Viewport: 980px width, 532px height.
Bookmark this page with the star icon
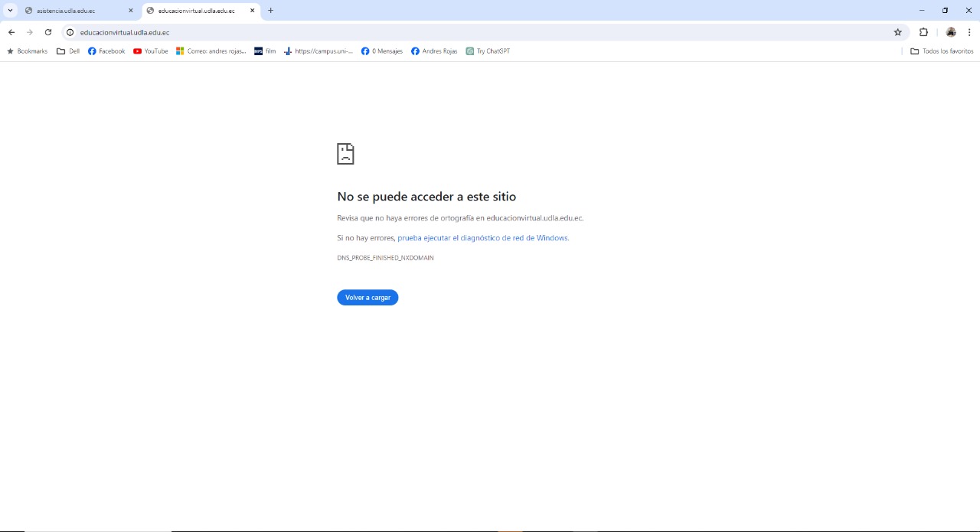click(897, 32)
